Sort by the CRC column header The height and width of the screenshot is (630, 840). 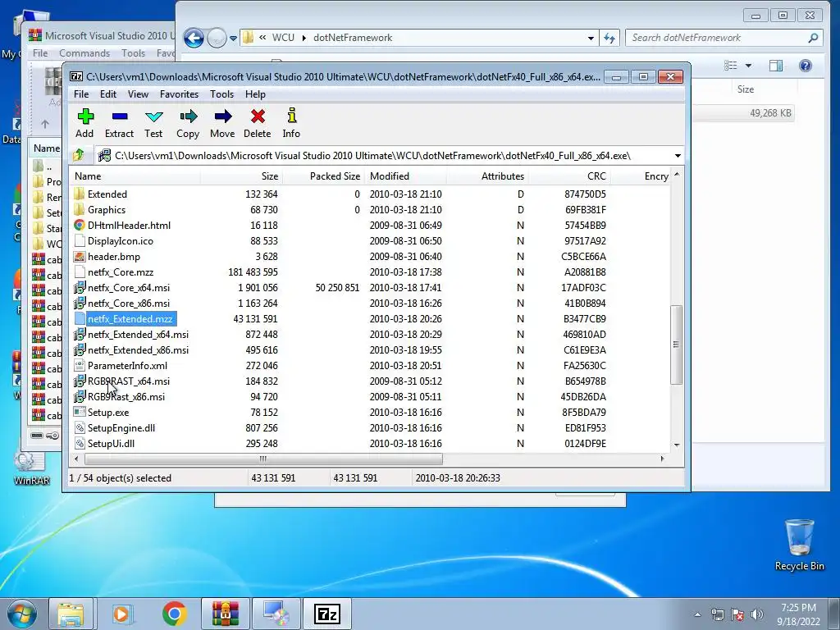click(x=569, y=176)
